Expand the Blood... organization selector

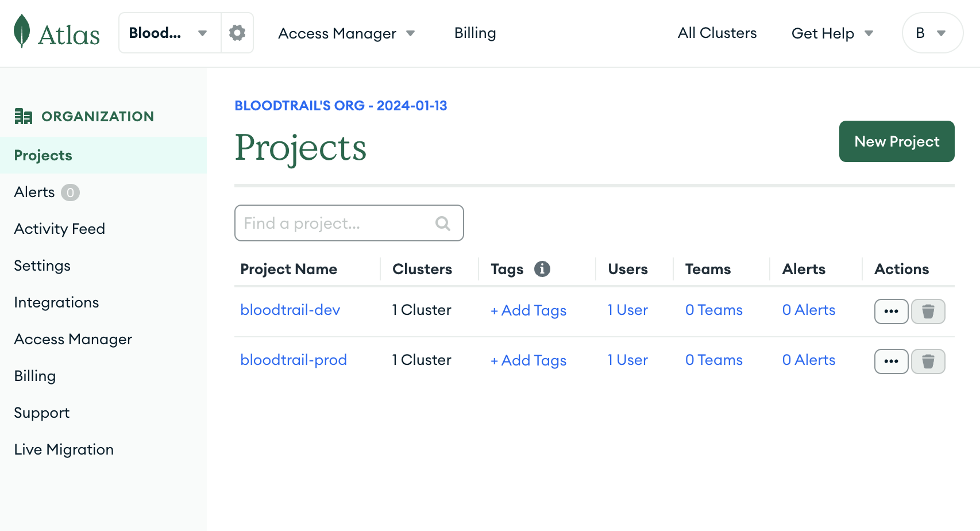coord(169,33)
